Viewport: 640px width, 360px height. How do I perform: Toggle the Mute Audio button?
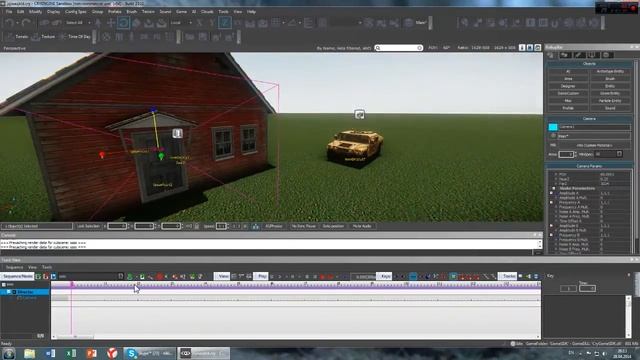(362, 226)
